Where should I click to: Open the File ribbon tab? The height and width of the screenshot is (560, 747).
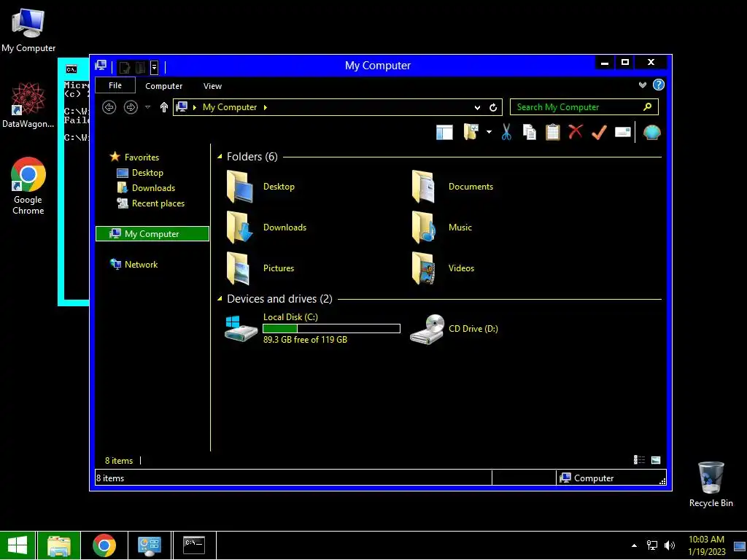(x=115, y=85)
